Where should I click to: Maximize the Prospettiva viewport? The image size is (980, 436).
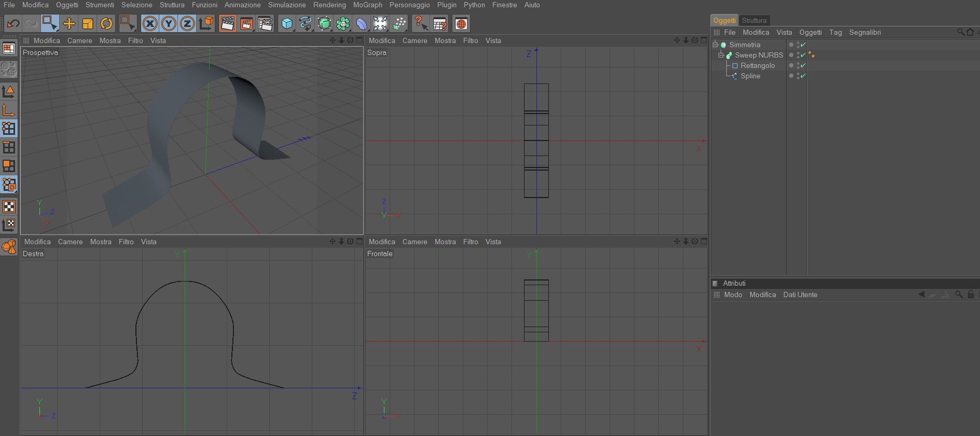click(x=359, y=40)
